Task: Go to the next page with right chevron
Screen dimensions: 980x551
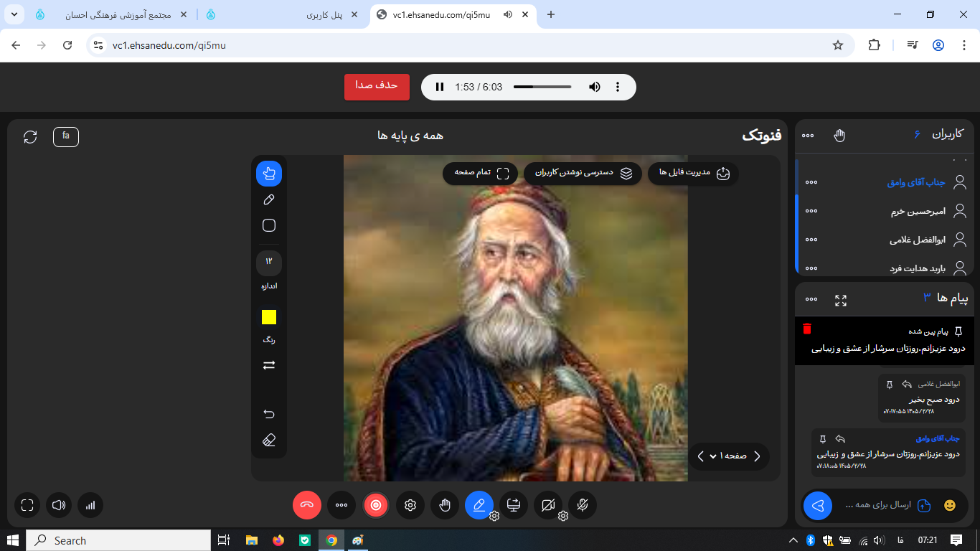Action: [x=757, y=456]
